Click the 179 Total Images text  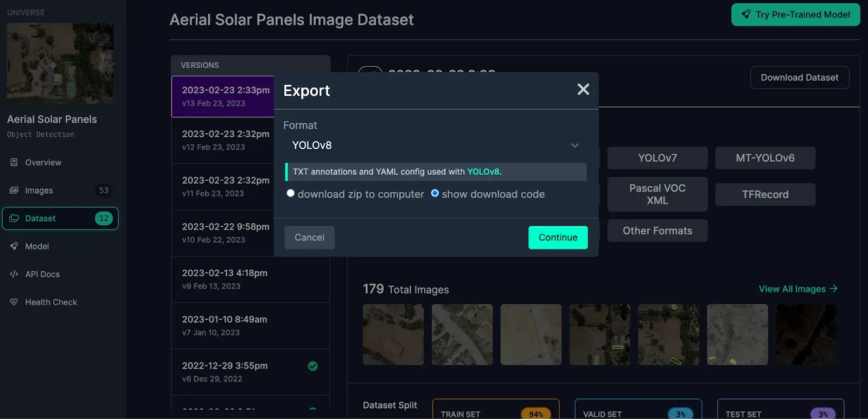click(x=406, y=289)
